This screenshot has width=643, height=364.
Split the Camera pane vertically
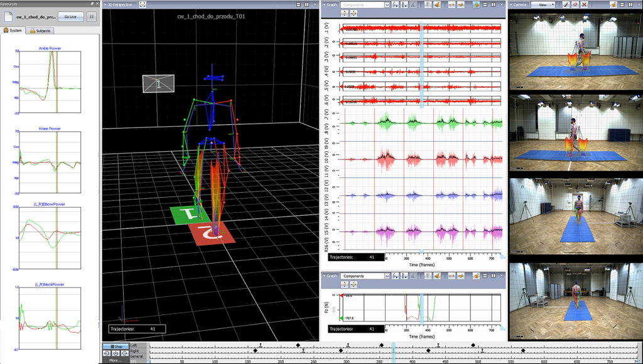629,4
